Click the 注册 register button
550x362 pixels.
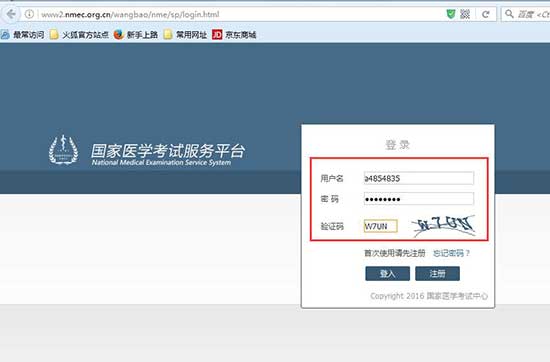[x=437, y=274]
